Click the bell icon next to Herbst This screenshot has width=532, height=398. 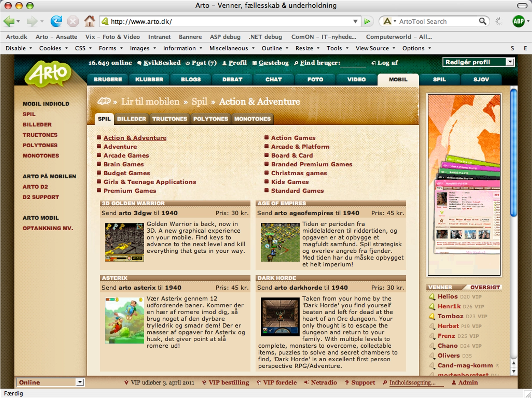[432, 326]
